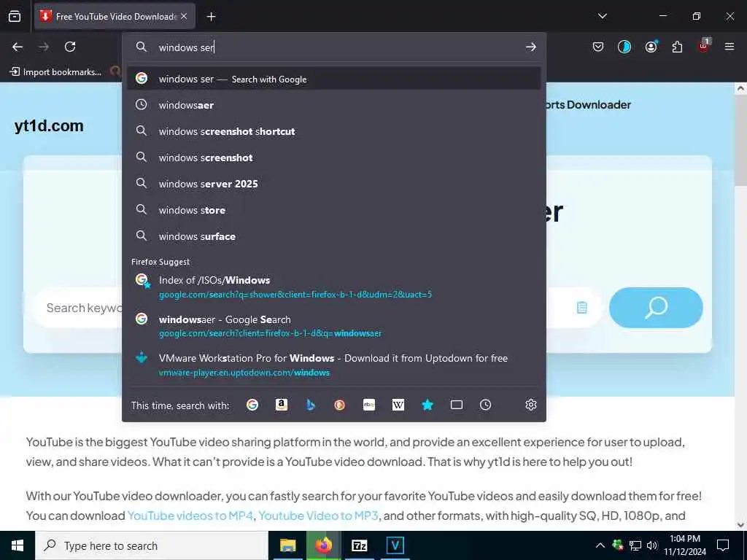This screenshot has width=747, height=560.
Task: Search this time with Amazon icon
Action: [x=282, y=405]
